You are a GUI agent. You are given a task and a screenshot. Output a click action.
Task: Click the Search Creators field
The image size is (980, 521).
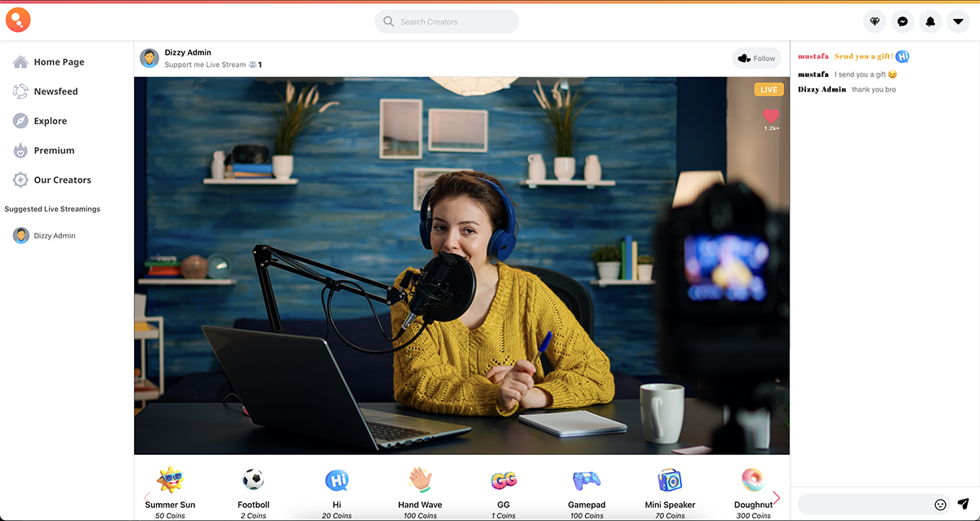tap(447, 22)
